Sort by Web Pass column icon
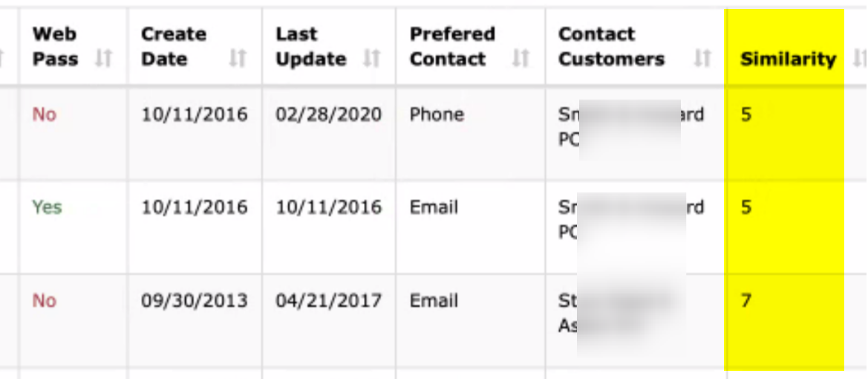Screen dimensions: 868x379 pos(103,59)
